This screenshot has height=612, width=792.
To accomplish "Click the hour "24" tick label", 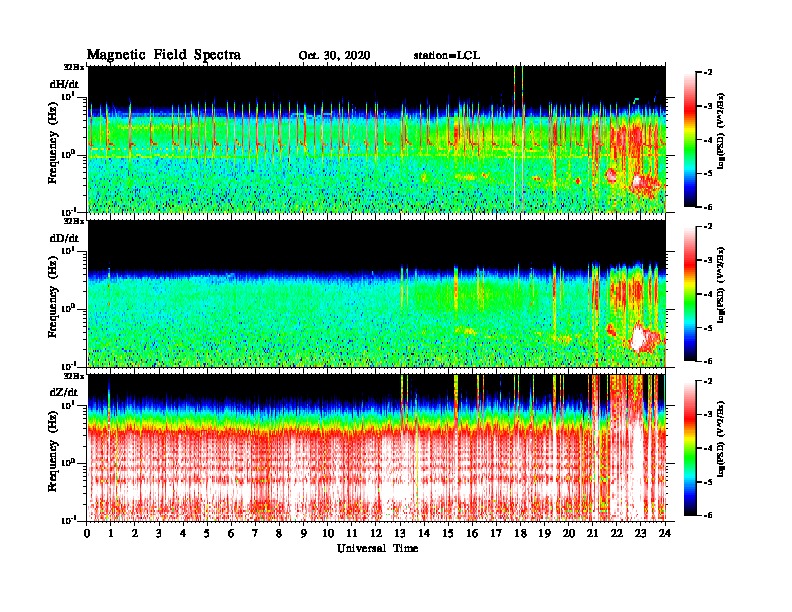I will pos(665,533).
